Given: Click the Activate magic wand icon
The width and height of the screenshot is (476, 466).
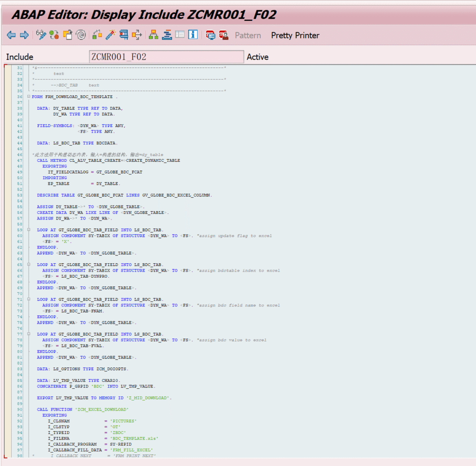Looking at the screenshot, I should click(x=111, y=35).
